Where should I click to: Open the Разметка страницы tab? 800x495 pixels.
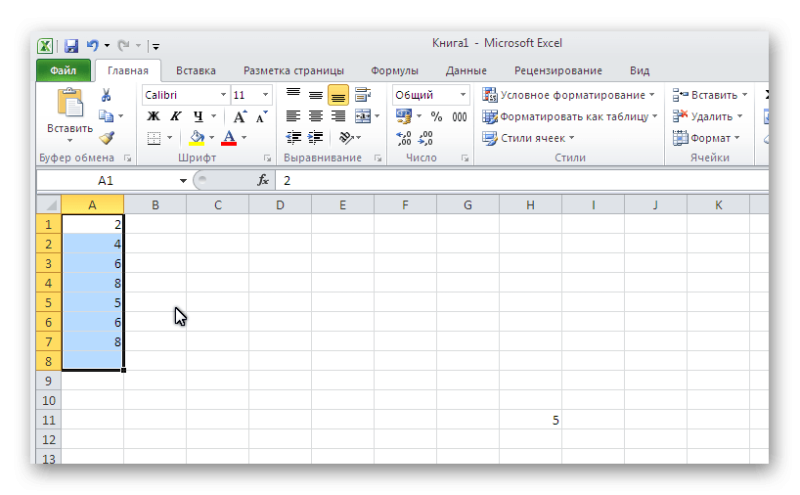[x=293, y=70]
